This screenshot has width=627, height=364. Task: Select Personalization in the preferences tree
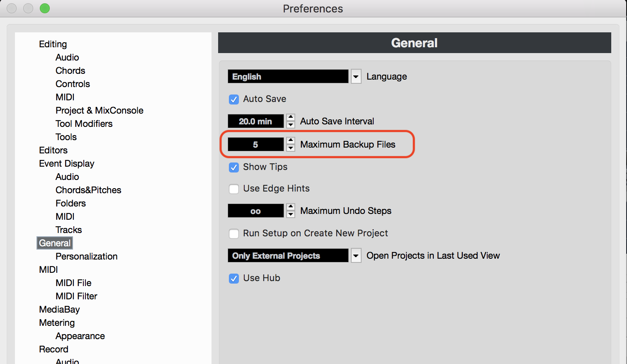[x=86, y=256]
